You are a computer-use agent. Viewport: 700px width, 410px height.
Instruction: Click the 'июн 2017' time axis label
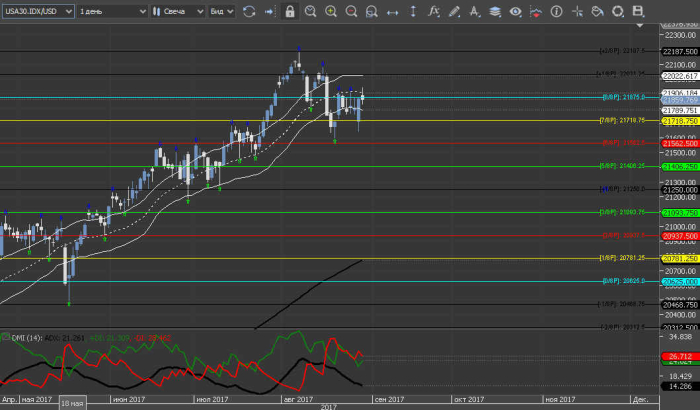[129, 399]
